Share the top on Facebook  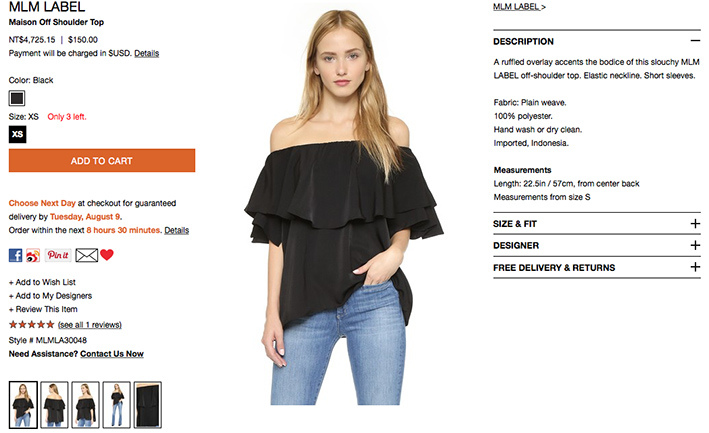click(15, 255)
